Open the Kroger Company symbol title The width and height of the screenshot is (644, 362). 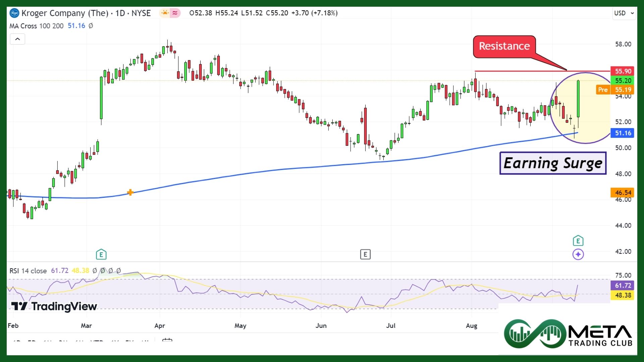click(x=86, y=13)
